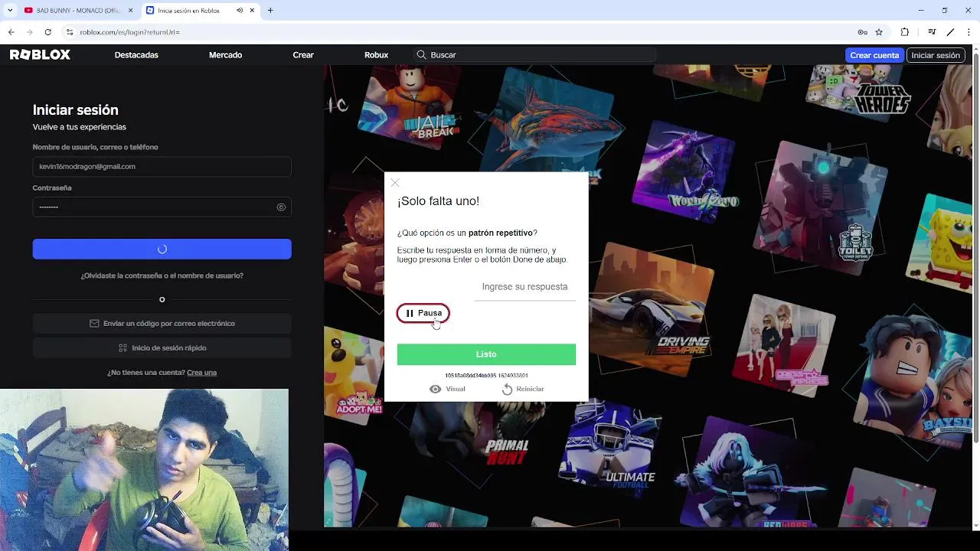
Task: Click the Jailbreak game thumbnail
Action: point(410,107)
